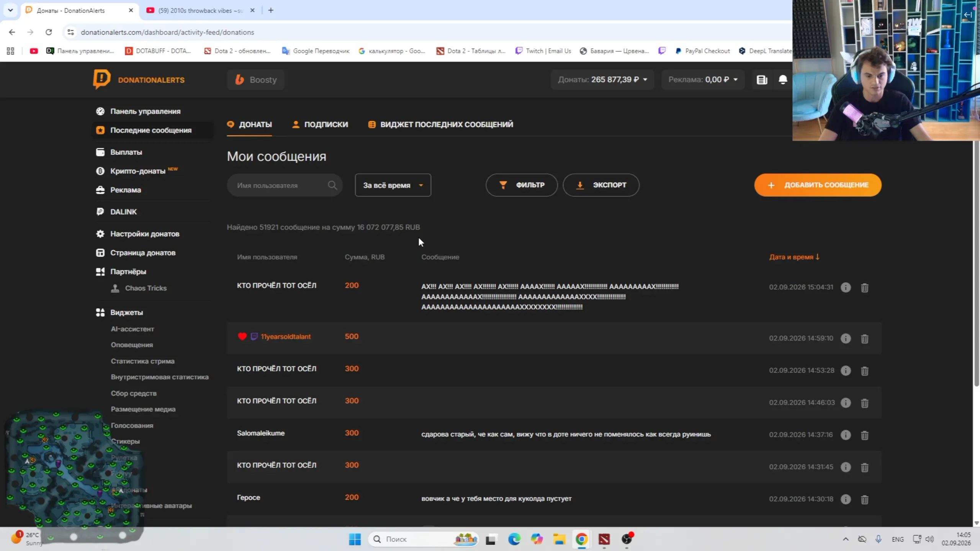Open the Windows Start menu
Screen dimensions: 980x551
[355, 539]
